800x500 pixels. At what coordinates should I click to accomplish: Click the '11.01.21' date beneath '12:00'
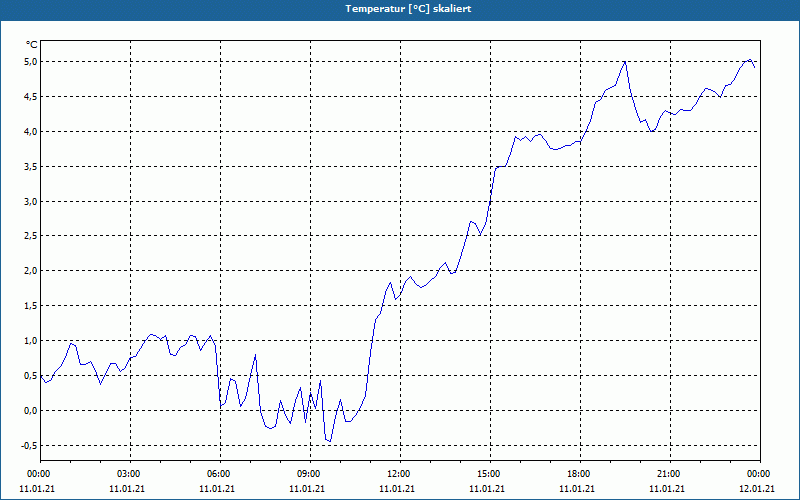(397, 488)
